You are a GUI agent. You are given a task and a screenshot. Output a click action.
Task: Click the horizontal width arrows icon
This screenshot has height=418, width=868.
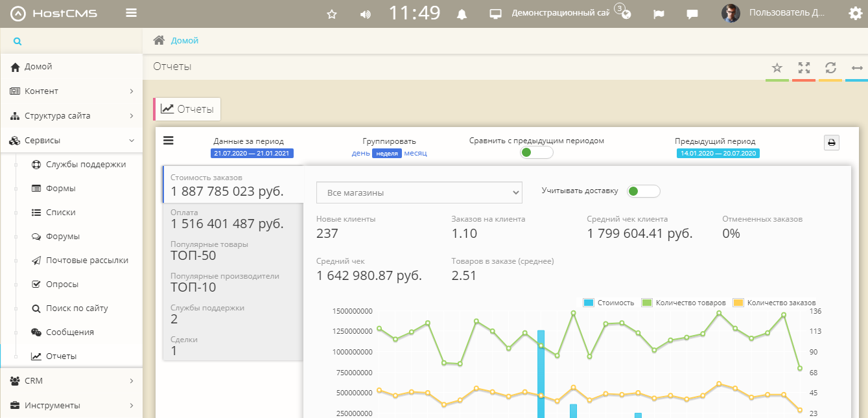coord(857,67)
